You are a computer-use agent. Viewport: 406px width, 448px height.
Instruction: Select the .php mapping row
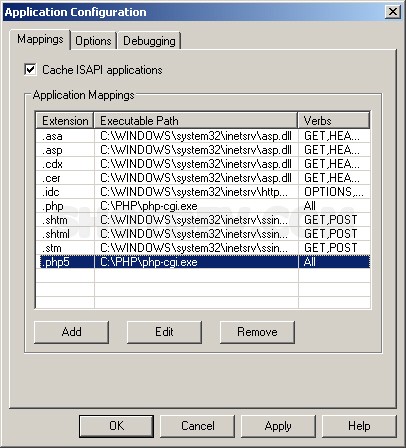203,206
